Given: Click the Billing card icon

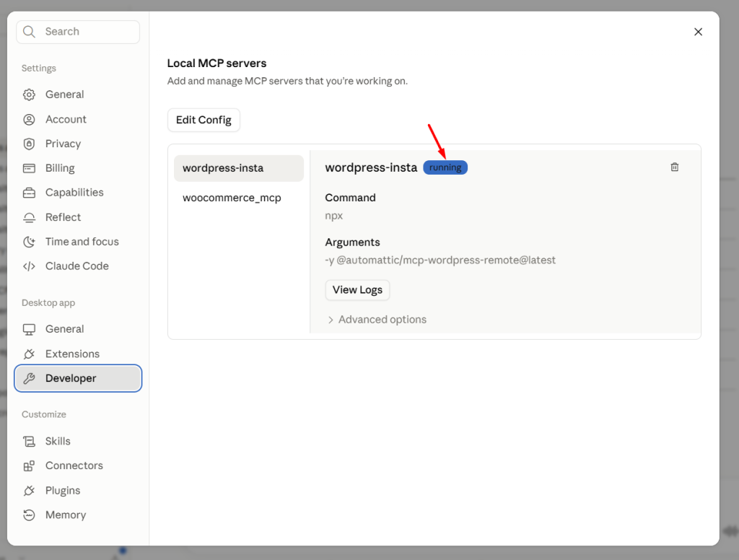Looking at the screenshot, I should 29,168.
